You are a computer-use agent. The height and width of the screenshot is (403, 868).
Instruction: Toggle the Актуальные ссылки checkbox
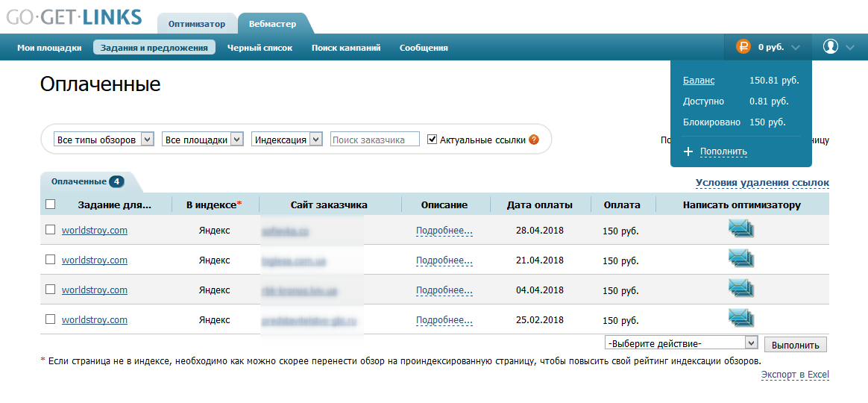[x=433, y=140]
